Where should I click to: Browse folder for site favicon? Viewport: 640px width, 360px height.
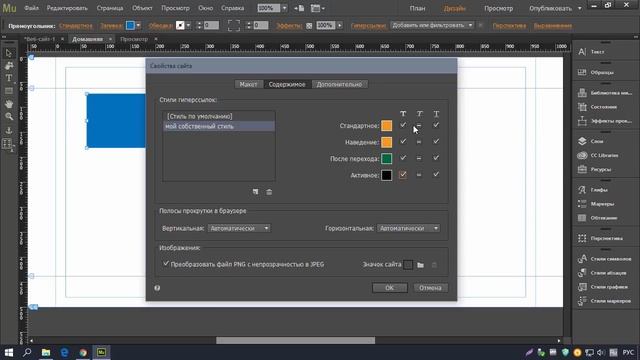coord(420,265)
